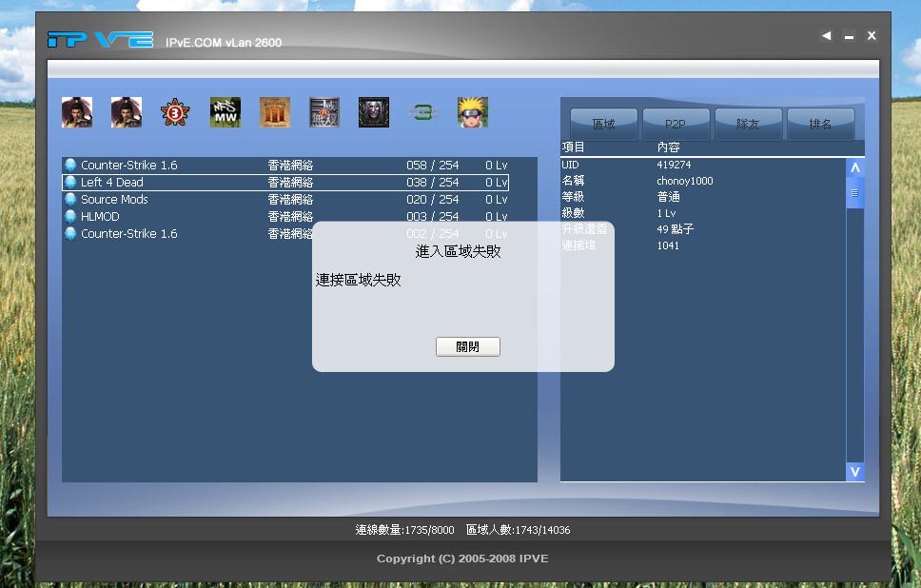
Task: Click the globe icon beside Source Mods
Action: pyautogui.click(x=70, y=199)
